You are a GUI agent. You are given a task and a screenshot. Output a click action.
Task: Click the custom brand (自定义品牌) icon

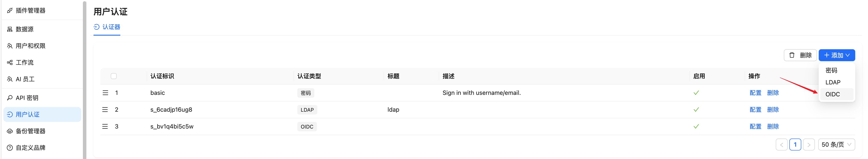(10, 147)
